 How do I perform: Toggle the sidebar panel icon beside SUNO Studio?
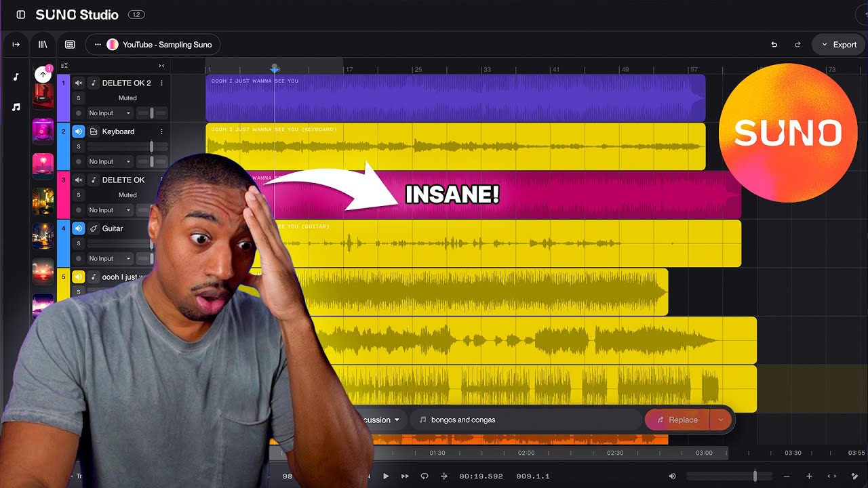[x=21, y=15]
